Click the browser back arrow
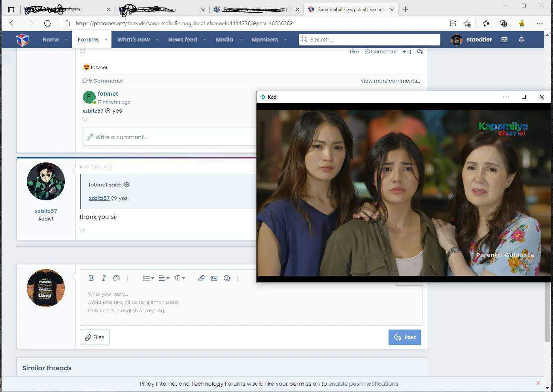 [x=13, y=23]
